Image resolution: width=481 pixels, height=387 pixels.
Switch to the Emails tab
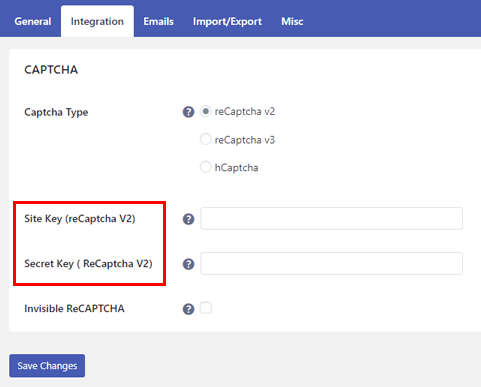pyautogui.click(x=158, y=21)
